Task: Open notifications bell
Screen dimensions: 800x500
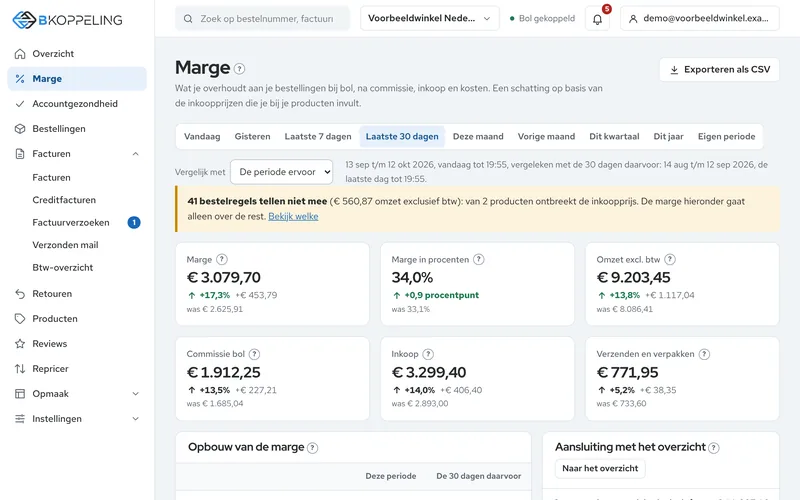Action: click(x=597, y=19)
